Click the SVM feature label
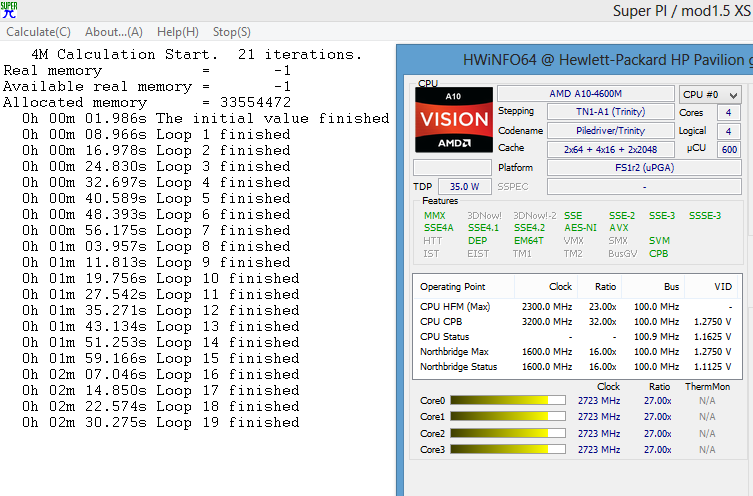Viewport: 753px width, 496px height. (x=659, y=241)
